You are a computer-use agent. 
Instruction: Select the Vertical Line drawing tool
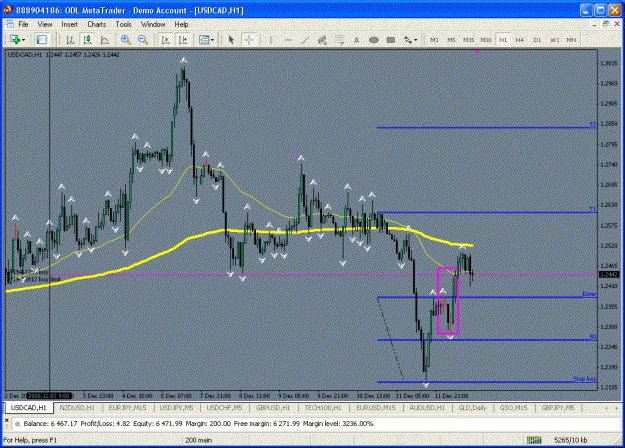pyautogui.click(x=271, y=40)
